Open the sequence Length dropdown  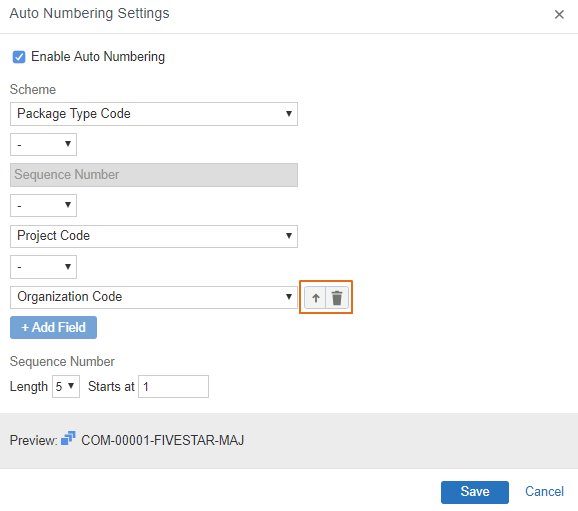[x=66, y=386]
